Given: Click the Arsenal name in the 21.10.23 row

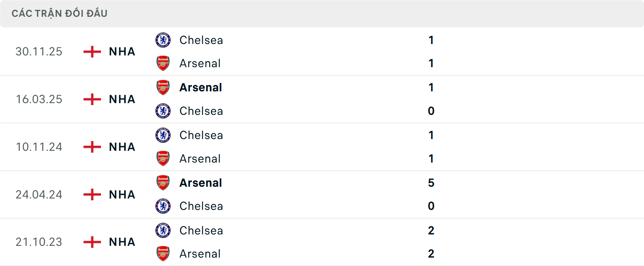Looking at the screenshot, I should (200, 254).
